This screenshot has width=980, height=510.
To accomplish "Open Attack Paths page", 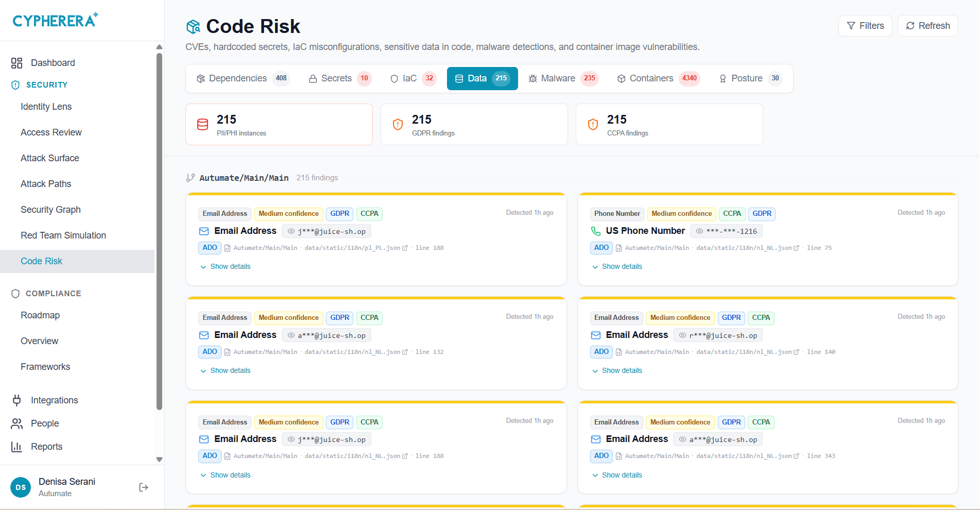I will 46,184.
